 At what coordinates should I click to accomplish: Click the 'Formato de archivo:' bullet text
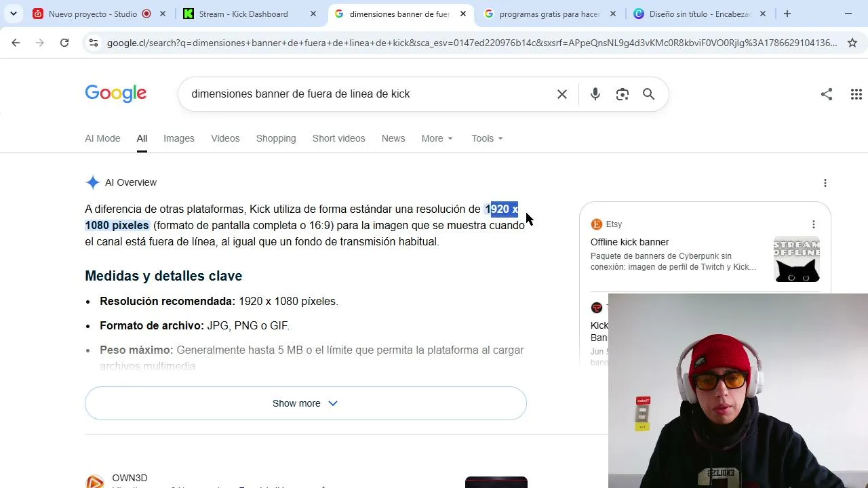[x=152, y=325]
